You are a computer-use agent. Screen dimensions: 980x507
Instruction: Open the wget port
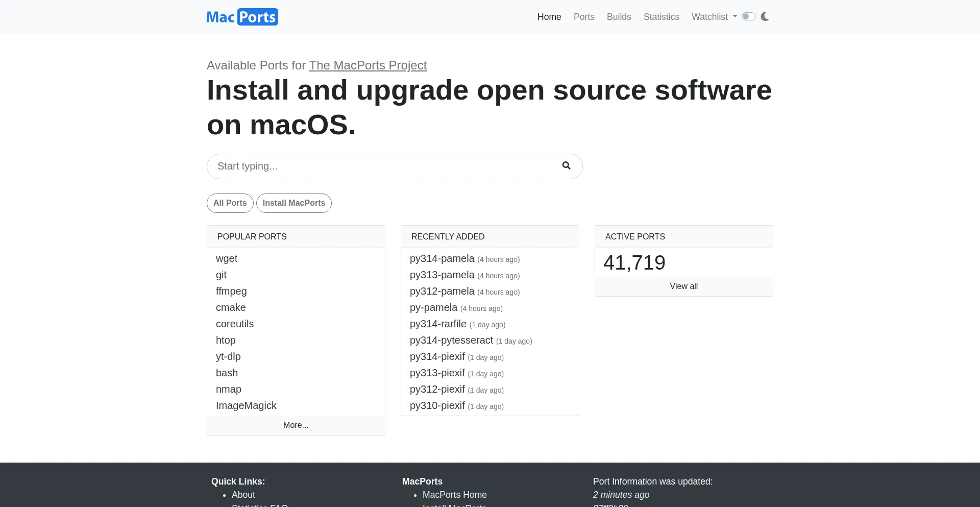point(227,258)
